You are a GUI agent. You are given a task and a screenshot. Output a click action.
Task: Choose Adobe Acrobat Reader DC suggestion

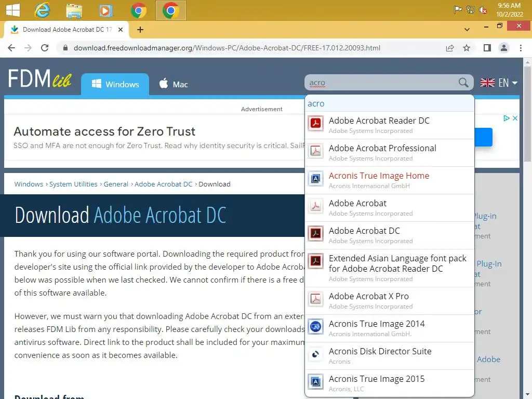point(390,125)
